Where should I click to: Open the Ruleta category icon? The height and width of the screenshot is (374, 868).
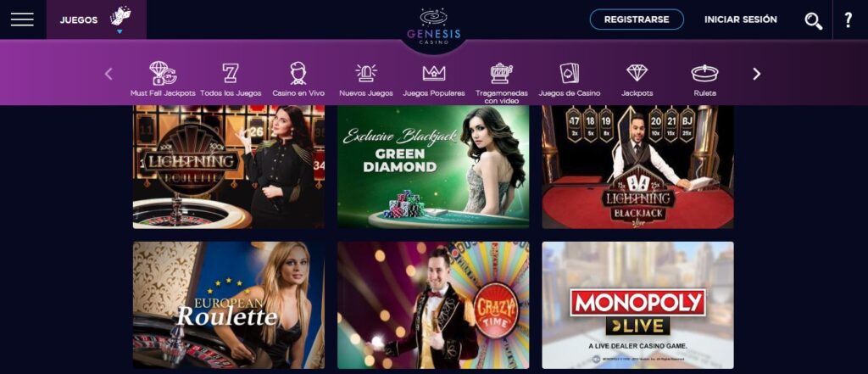tap(704, 73)
